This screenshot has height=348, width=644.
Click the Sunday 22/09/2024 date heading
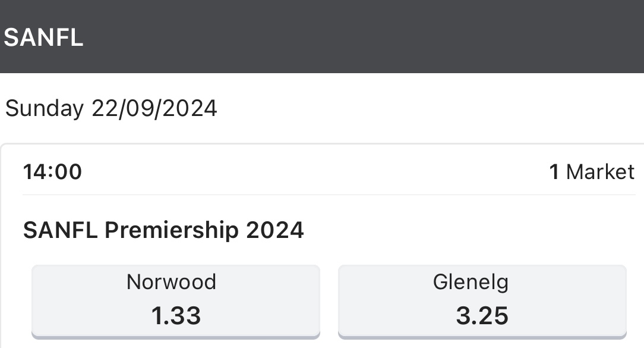(111, 108)
